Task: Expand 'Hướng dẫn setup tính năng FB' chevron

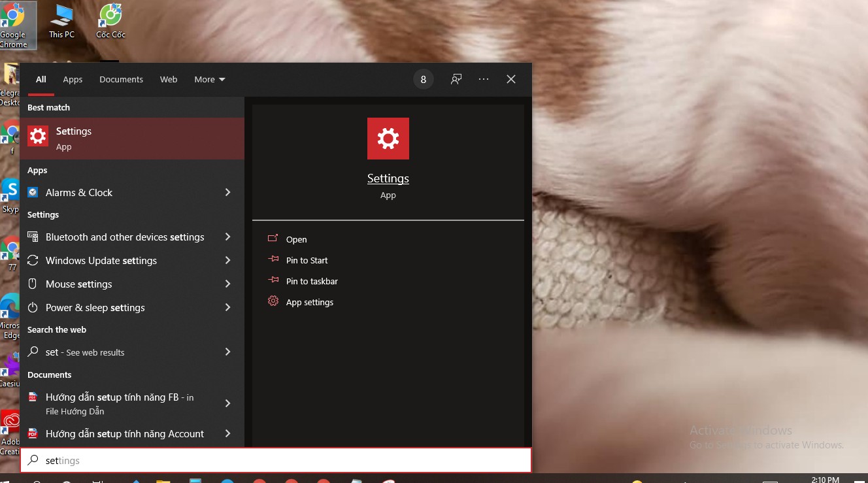Action: [x=227, y=403]
